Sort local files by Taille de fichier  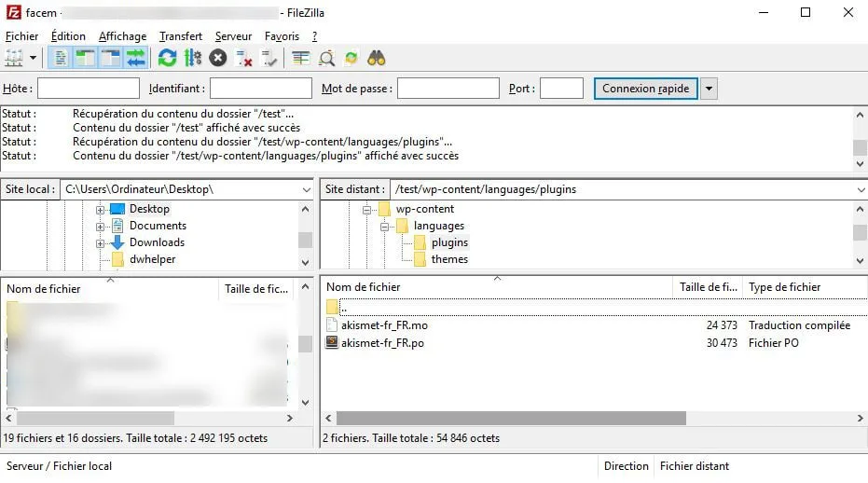click(x=258, y=288)
